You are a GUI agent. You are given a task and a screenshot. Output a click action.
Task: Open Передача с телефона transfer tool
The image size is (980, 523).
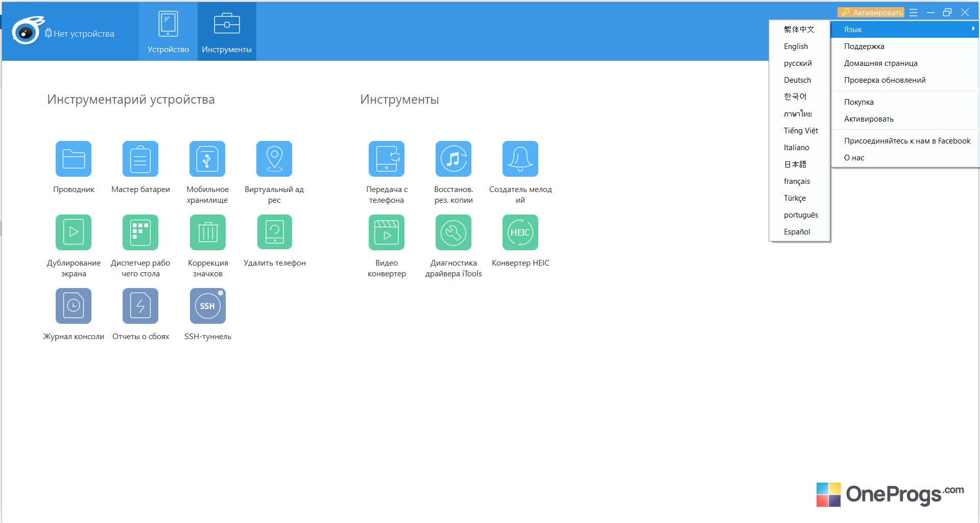click(387, 159)
